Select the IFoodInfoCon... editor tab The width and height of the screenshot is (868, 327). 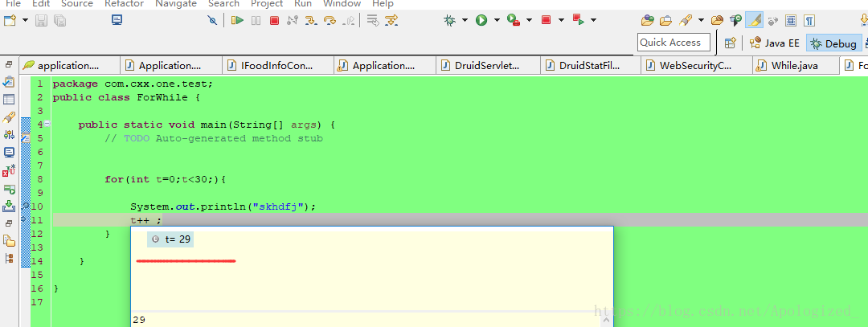(277, 65)
